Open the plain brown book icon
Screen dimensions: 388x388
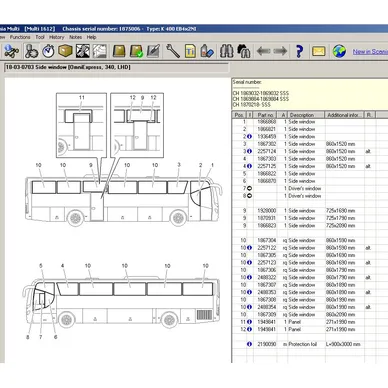click(119, 51)
